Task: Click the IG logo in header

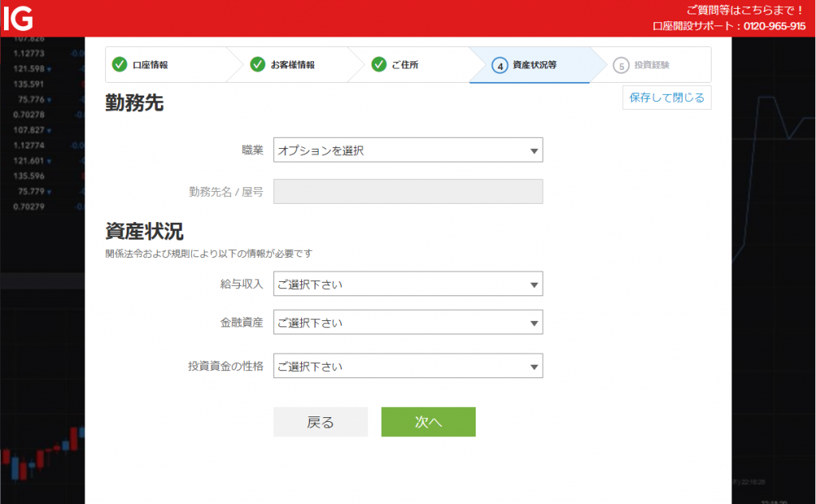Action: pos(18,19)
